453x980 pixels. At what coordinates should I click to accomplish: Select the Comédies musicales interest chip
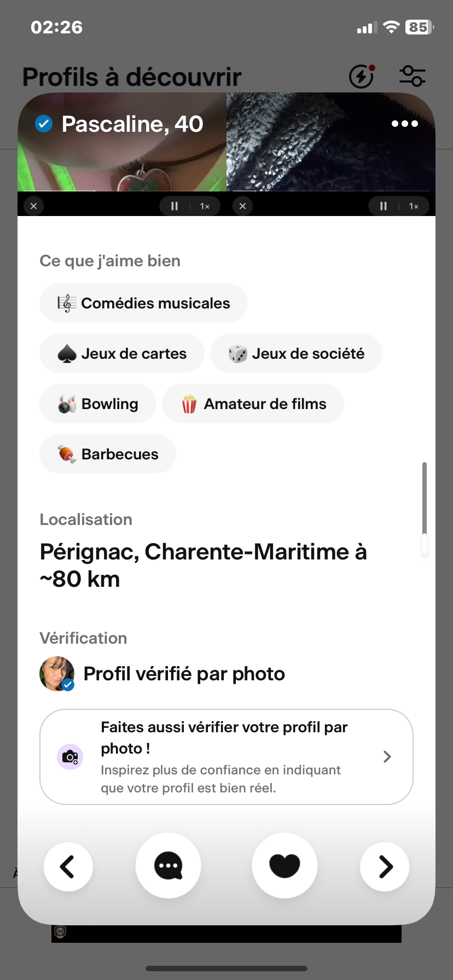(x=143, y=303)
